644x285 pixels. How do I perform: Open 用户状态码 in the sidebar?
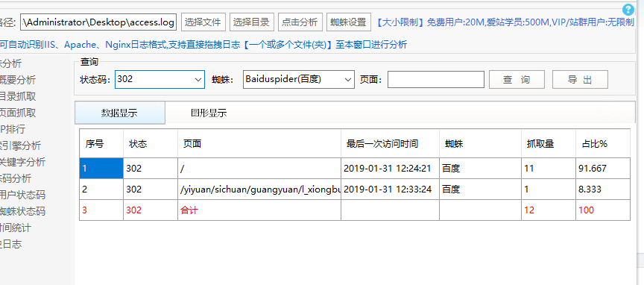coord(22,195)
